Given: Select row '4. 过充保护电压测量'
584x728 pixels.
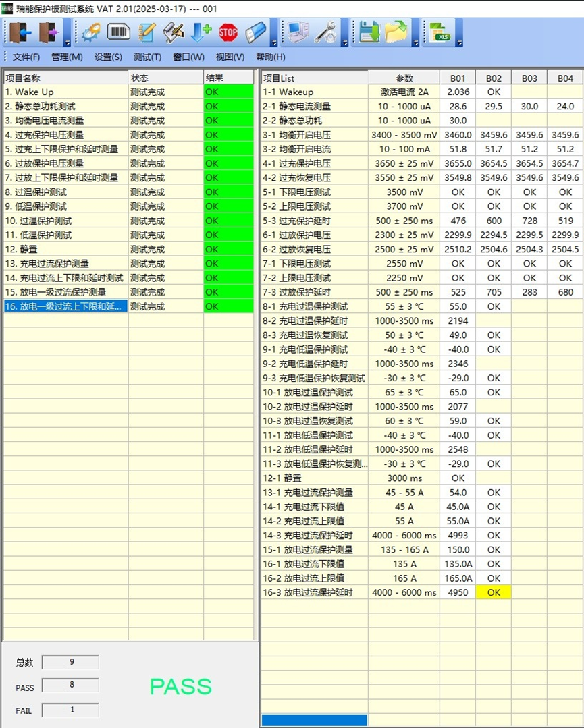Looking at the screenshot, I should (x=66, y=135).
